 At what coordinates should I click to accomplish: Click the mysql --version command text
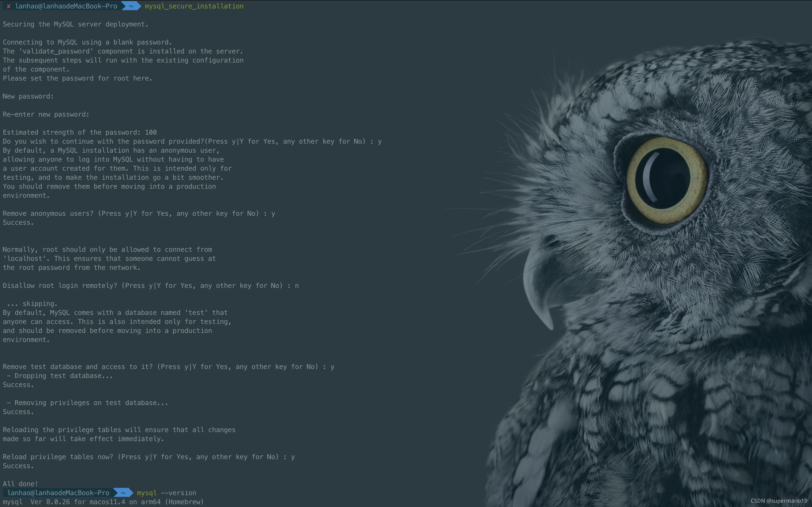pos(166,493)
